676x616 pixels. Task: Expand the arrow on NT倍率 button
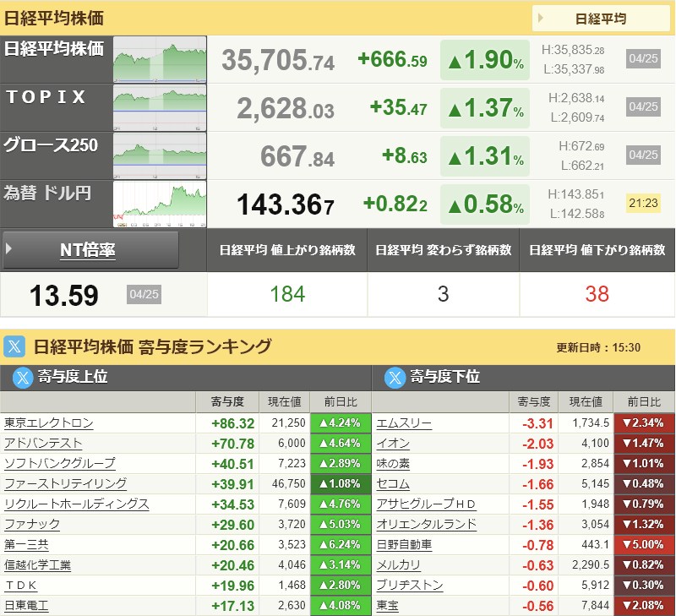pos(8,248)
